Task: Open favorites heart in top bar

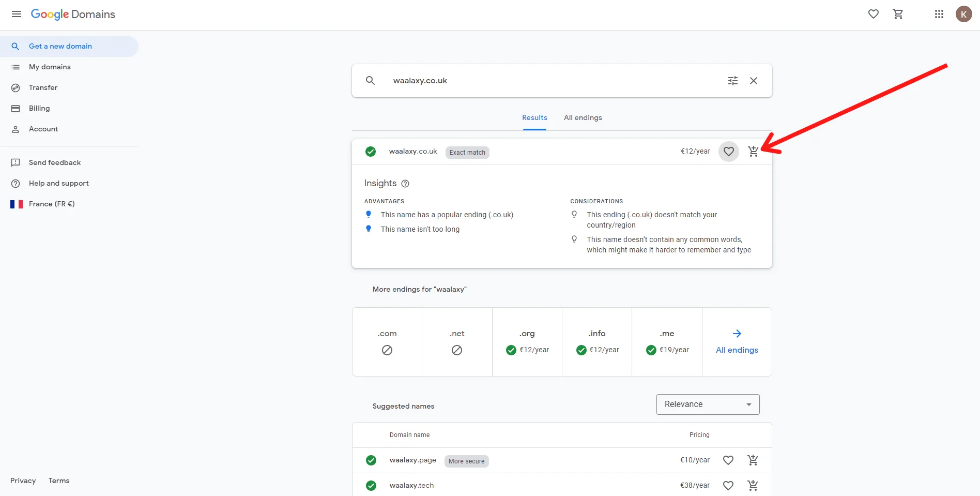Action: tap(874, 14)
